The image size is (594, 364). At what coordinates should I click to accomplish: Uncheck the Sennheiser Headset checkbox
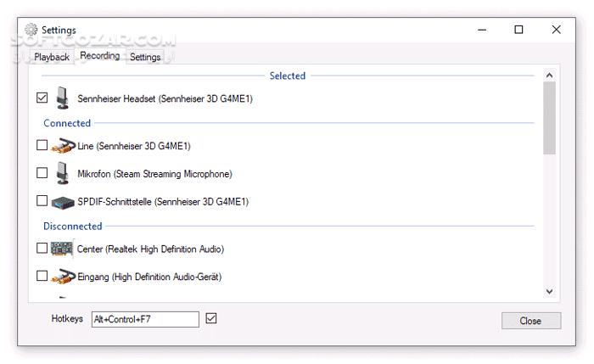[x=42, y=98]
